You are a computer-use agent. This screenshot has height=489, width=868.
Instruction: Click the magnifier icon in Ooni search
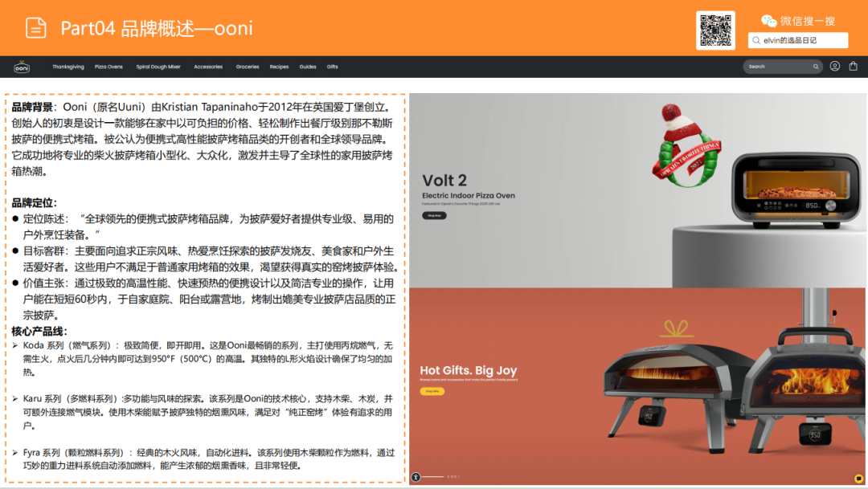[816, 67]
